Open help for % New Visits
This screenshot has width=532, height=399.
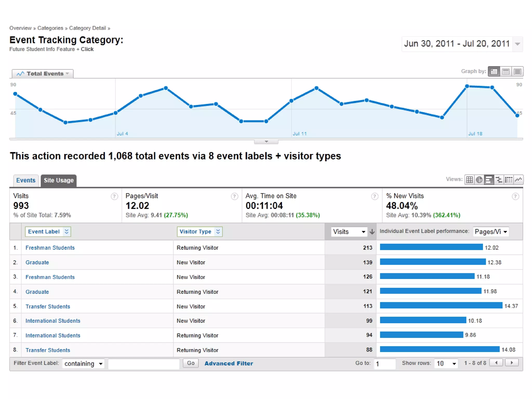(x=515, y=197)
